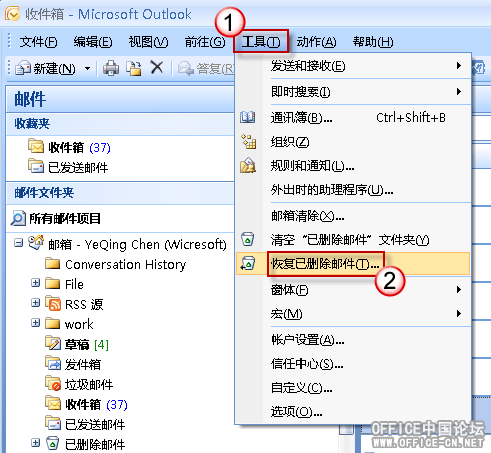This screenshot has height=453, width=491.
Task: Open the New button dropdown arrow
Action: [87, 69]
